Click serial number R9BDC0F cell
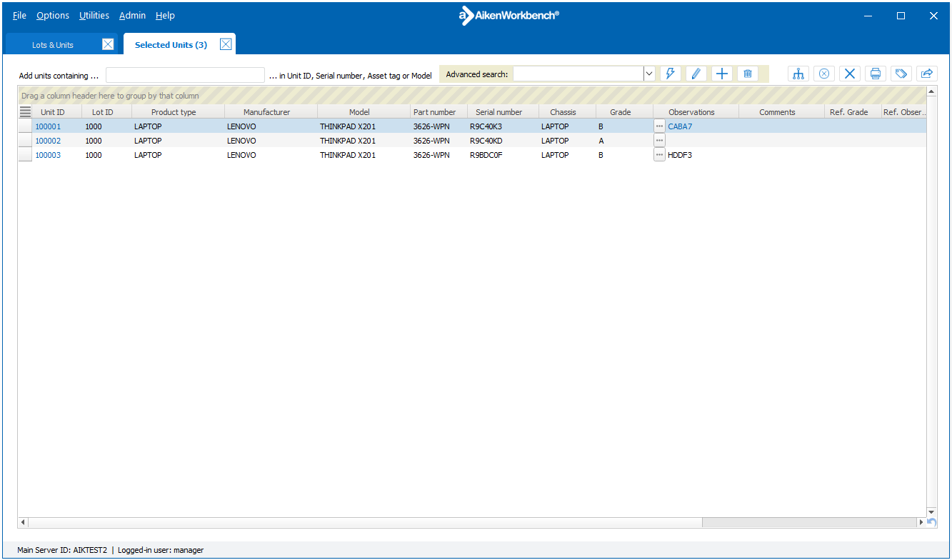 (503, 155)
